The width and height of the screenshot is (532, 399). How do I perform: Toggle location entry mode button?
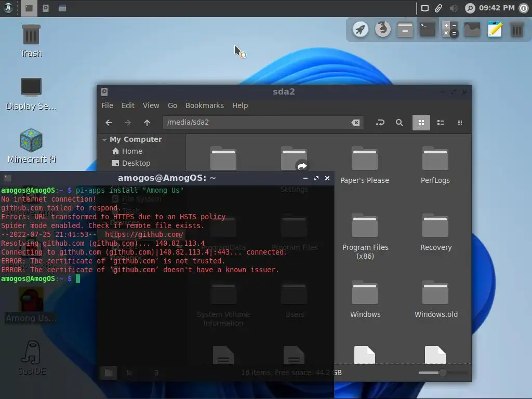tap(380, 123)
